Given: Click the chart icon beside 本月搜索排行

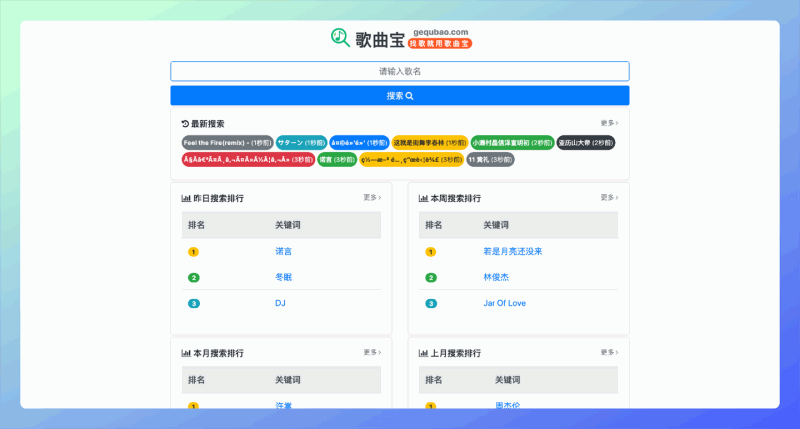Looking at the screenshot, I should click(186, 354).
